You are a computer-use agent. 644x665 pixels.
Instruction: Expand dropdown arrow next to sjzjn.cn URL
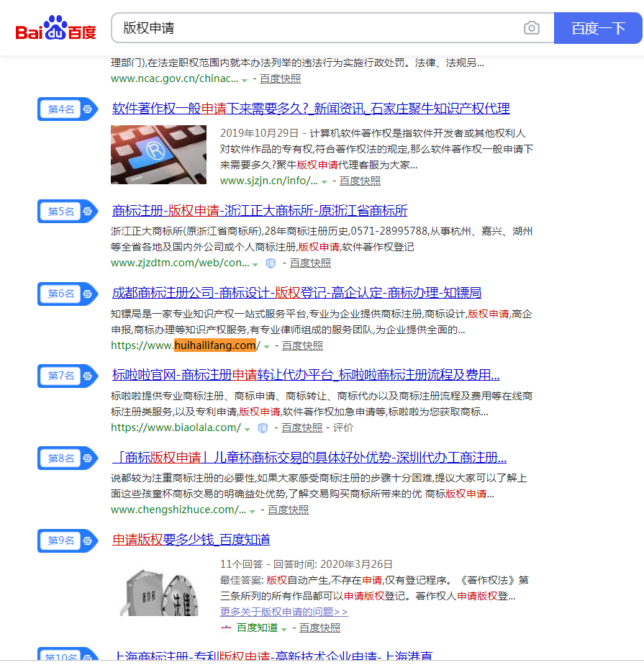tap(325, 182)
